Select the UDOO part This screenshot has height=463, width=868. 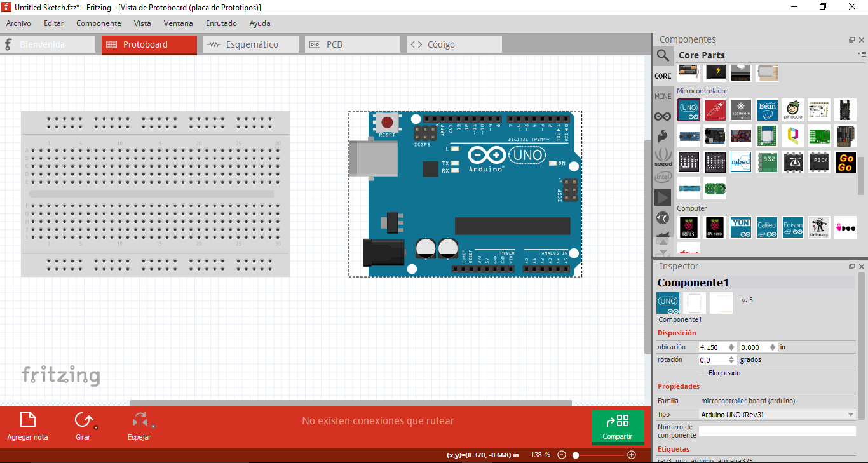point(845,227)
